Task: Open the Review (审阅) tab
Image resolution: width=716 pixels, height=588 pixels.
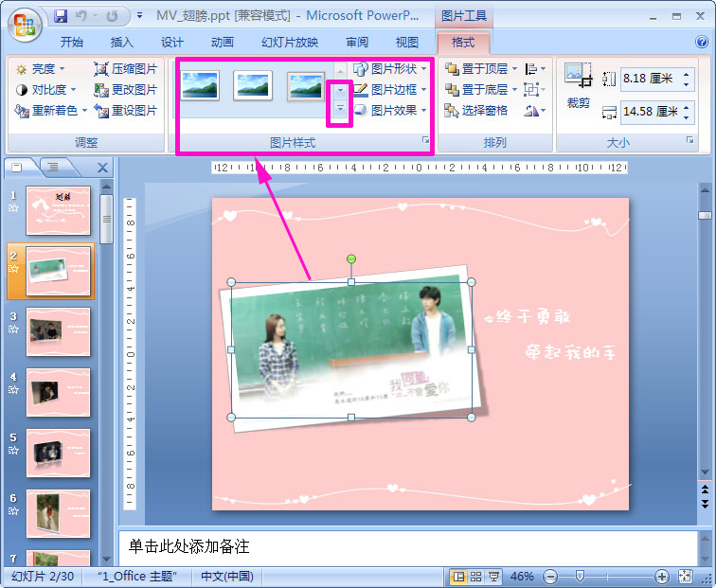Action: pyautogui.click(x=357, y=42)
